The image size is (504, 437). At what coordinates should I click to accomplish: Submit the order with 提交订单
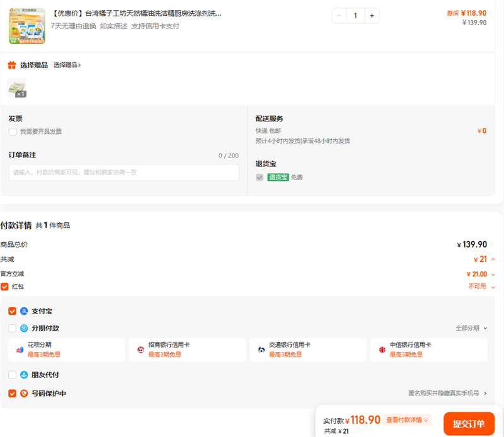click(469, 424)
